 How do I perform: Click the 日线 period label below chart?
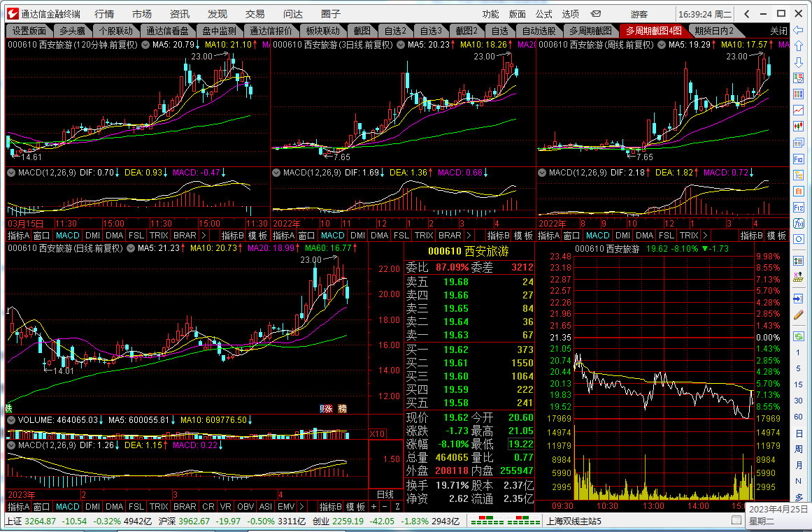(x=385, y=494)
